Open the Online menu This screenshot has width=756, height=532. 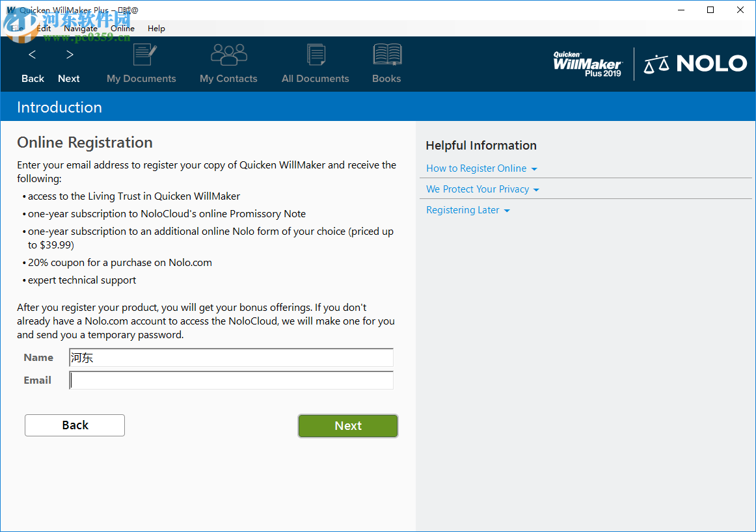coord(122,29)
